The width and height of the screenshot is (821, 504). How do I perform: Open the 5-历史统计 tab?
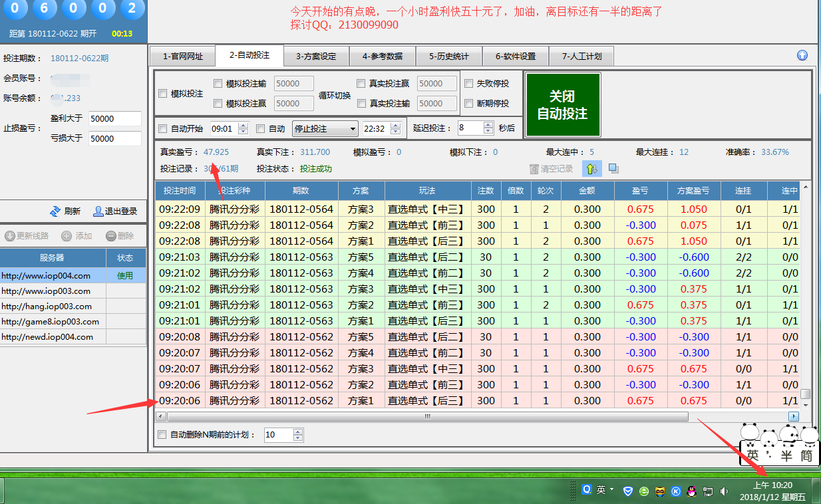449,57
